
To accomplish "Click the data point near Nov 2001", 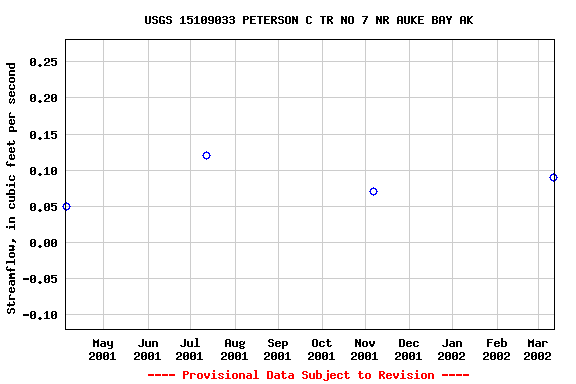I will pos(373,191).
